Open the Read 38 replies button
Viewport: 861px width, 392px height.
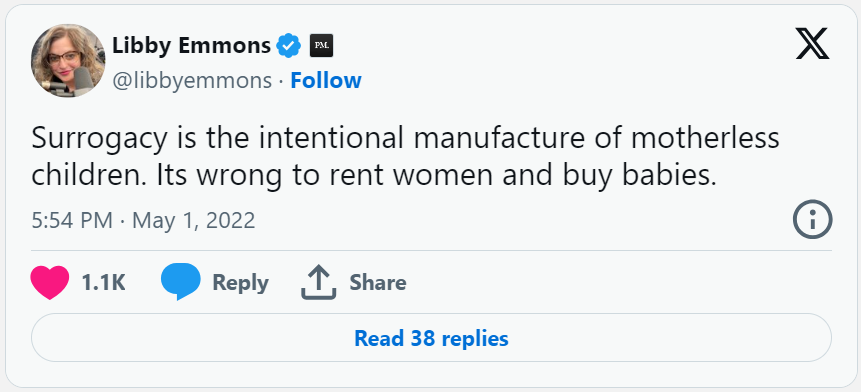[431, 338]
